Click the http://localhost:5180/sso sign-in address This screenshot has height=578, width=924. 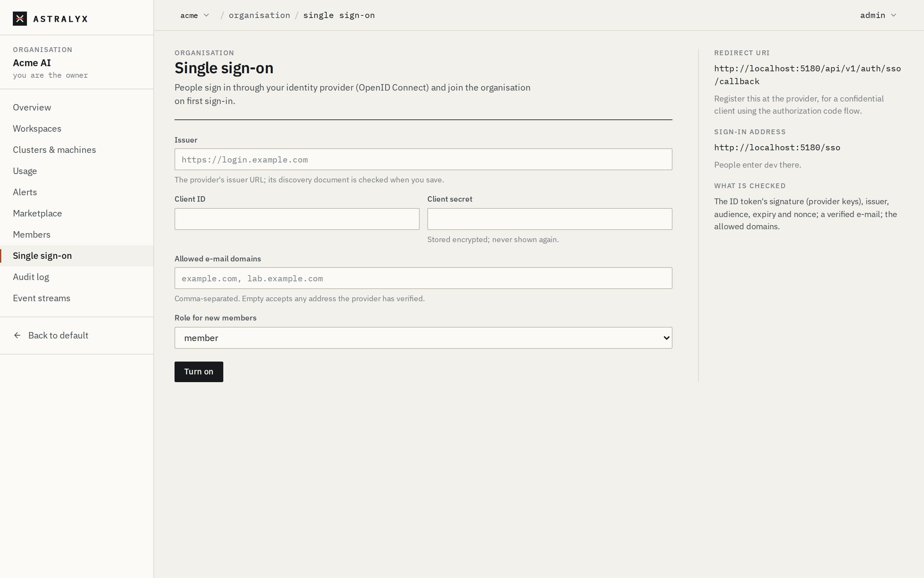click(x=777, y=148)
